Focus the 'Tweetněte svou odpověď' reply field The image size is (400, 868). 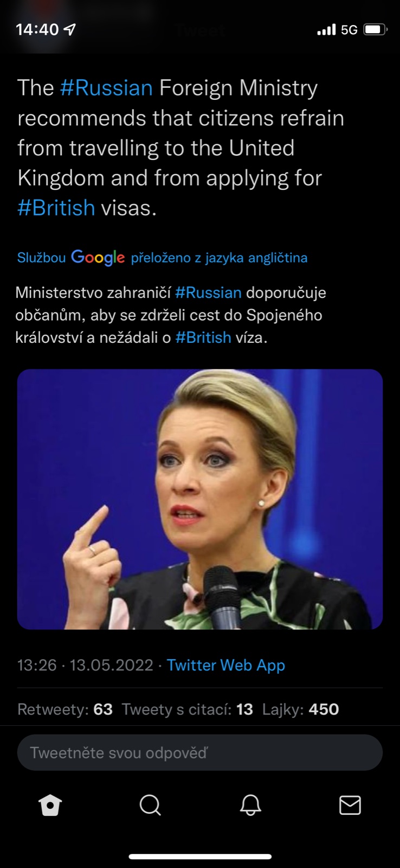pyautogui.click(x=200, y=752)
